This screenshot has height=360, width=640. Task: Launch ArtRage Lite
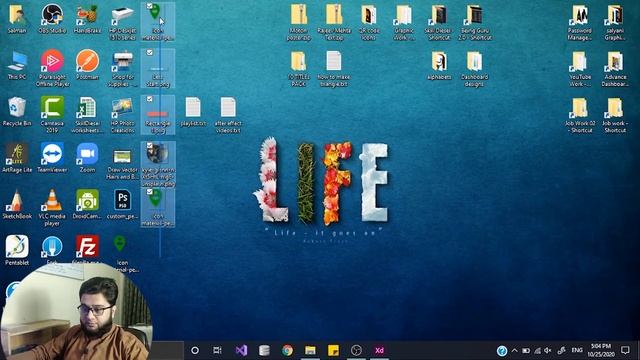pos(17,158)
